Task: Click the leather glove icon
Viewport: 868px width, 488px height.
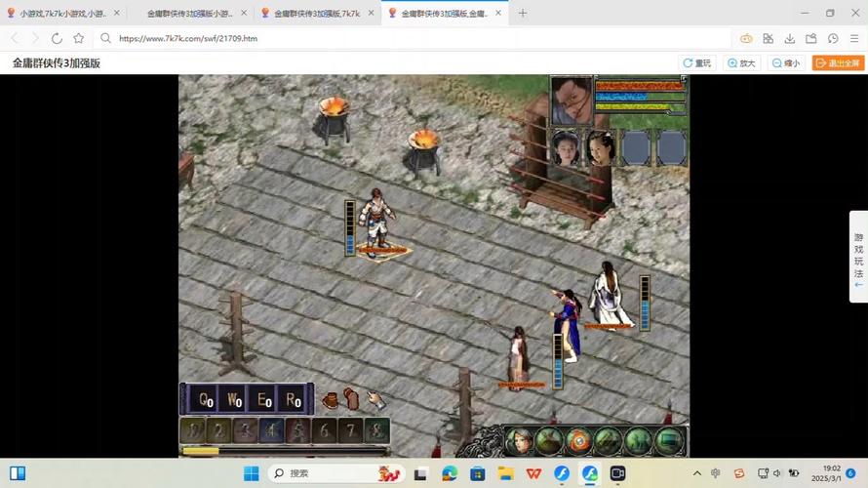Action: tap(351, 398)
